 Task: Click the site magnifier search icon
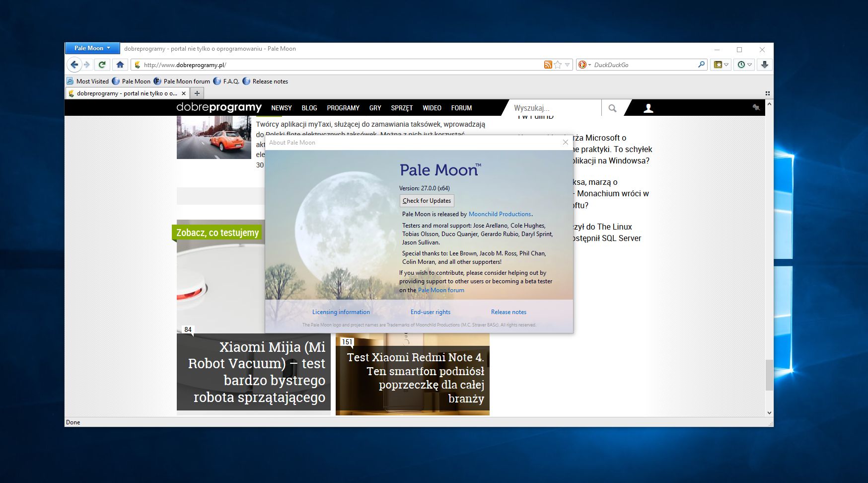click(x=612, y=108)
